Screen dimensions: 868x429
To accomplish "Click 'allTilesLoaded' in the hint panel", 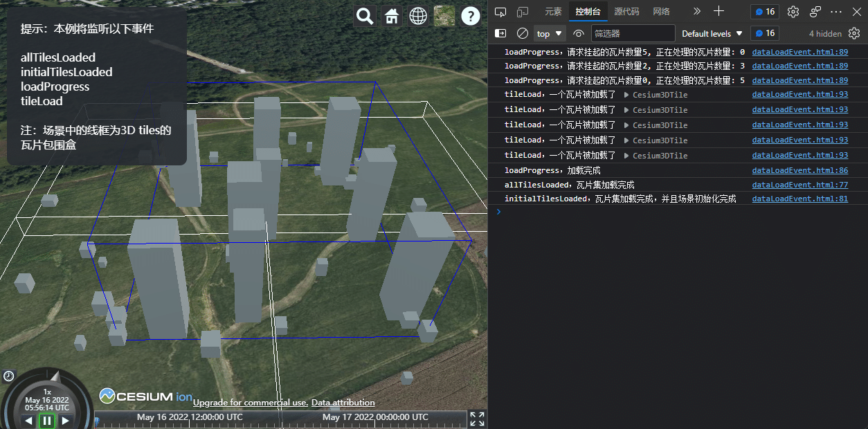I will (58, 57).
